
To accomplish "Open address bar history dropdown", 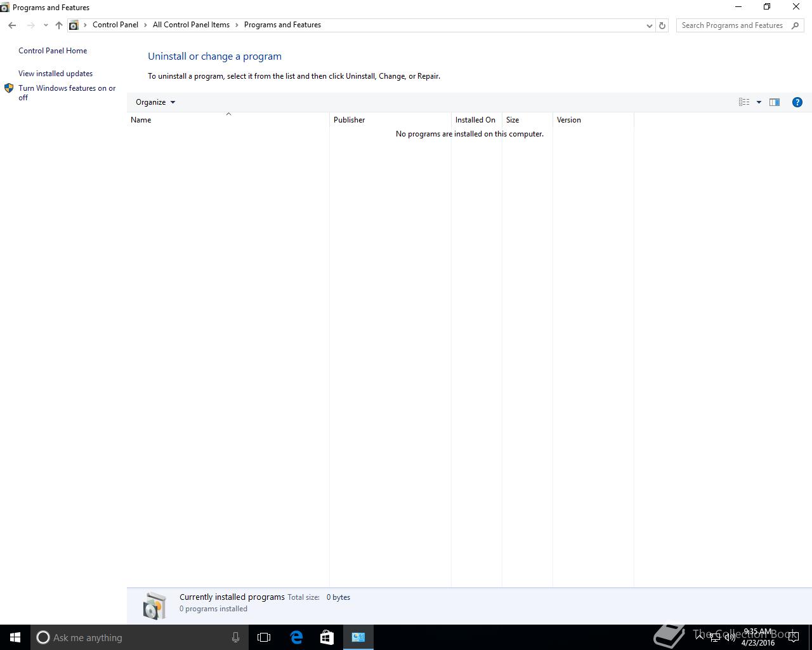I will (649, 25).
